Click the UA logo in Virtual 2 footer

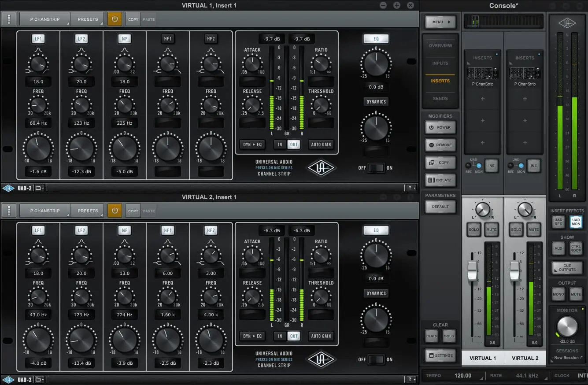tap(8, 380)
